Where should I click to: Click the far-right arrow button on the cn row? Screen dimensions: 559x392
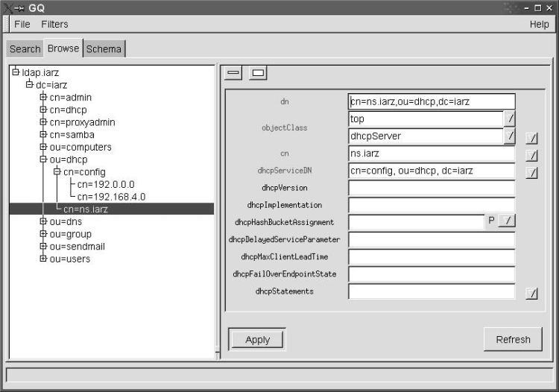point(531,155)
